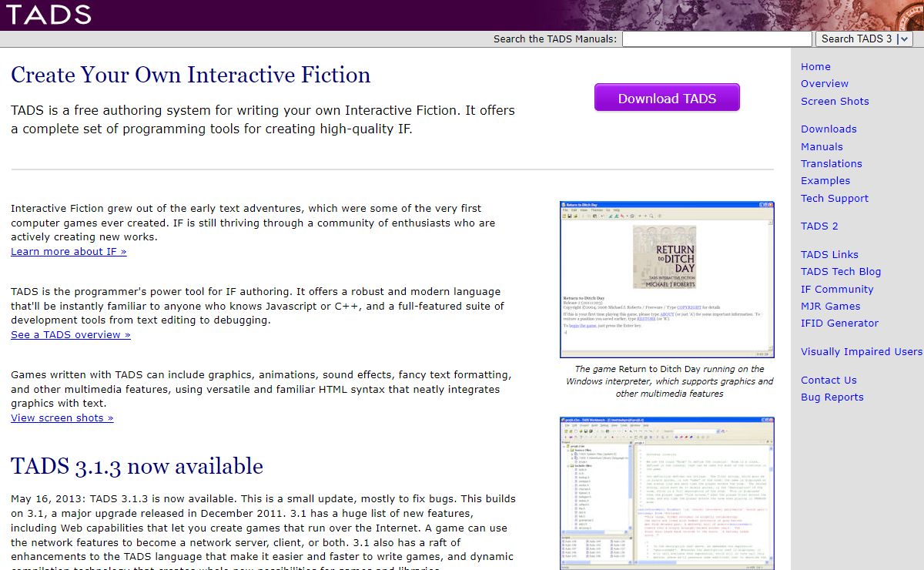Go to Overview in the sidebar

coord(825,83)
